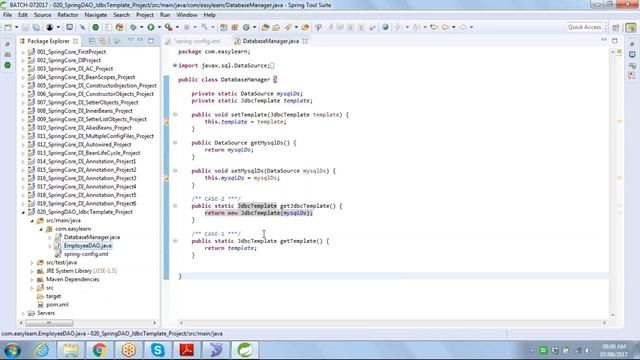Open the File menu
Image resolution: width=640 pixels, height=360 pixels.
click(7, 15)
